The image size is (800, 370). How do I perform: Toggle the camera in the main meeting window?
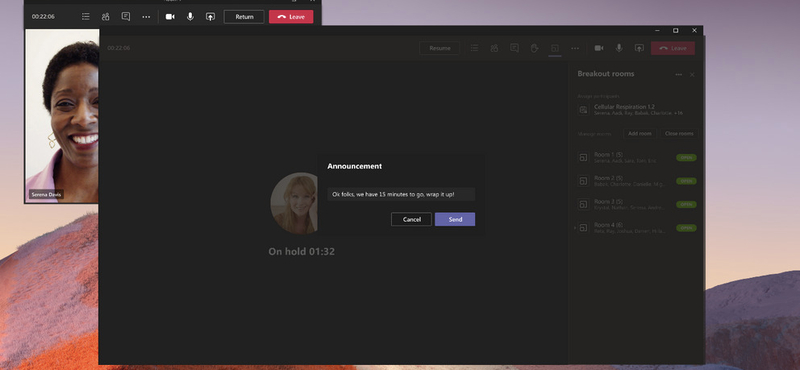599,48
